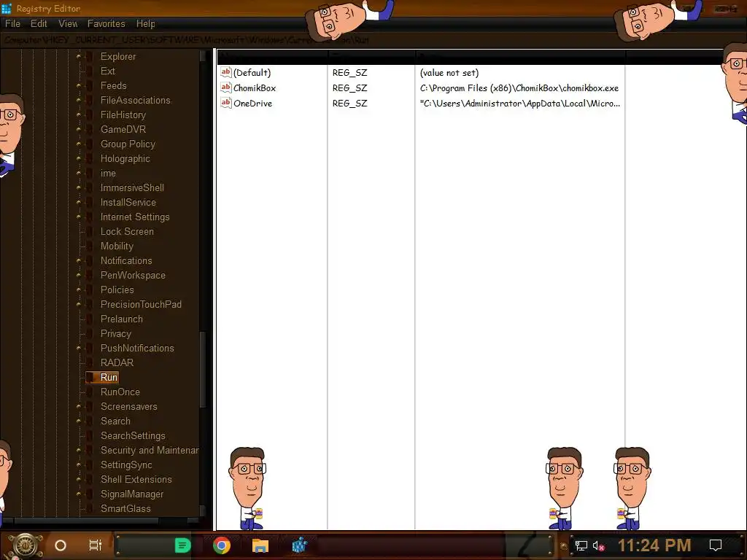Select the SearchSettings key
This screenshot has width=747, height=560.
coord(133,436)
